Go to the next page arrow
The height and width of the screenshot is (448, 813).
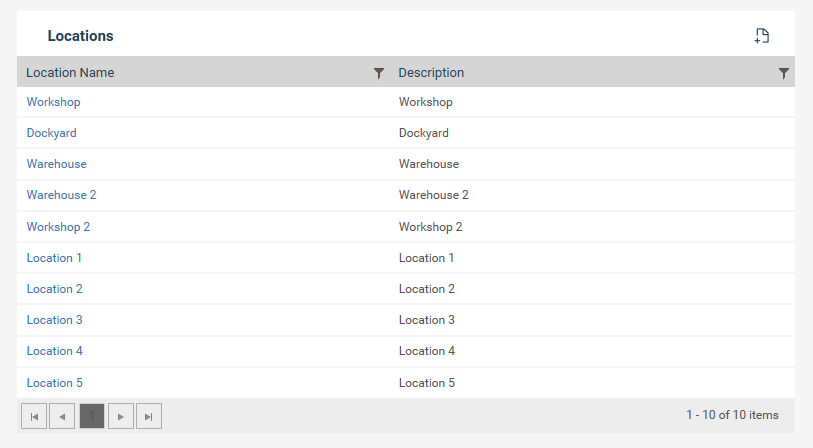tap(121, 416)
